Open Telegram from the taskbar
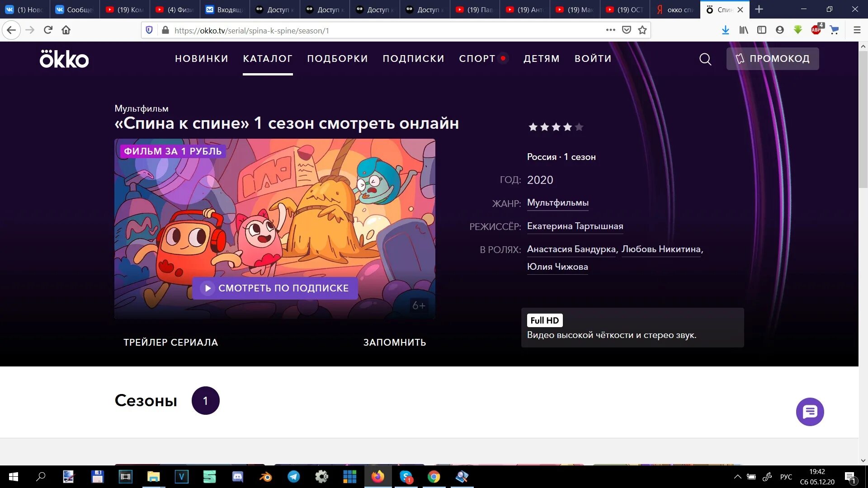The image size is (868, 488). click(x=294, y=477)
